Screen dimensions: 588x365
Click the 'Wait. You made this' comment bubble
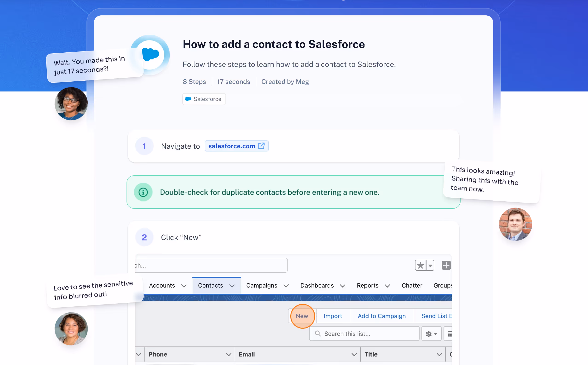click(x=95, y=65)
